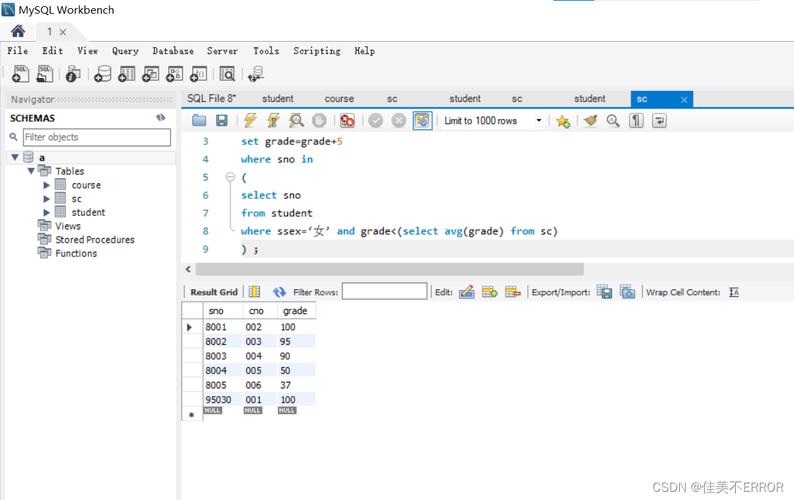Save the SQL script

(222, 121)
